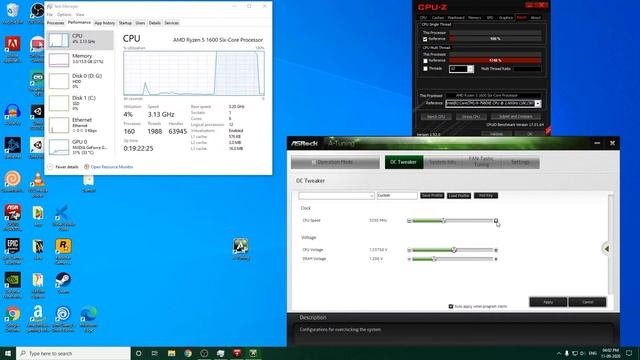
Task: Toggle Reference checkbox under CPU Single Thread
Action: [x=425, y=39]
